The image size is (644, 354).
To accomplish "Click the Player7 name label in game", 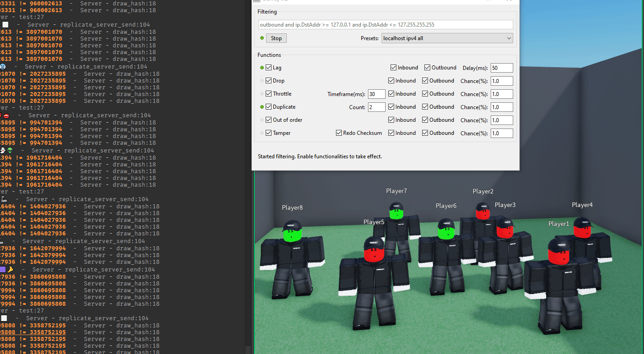I will coord(396,191).
